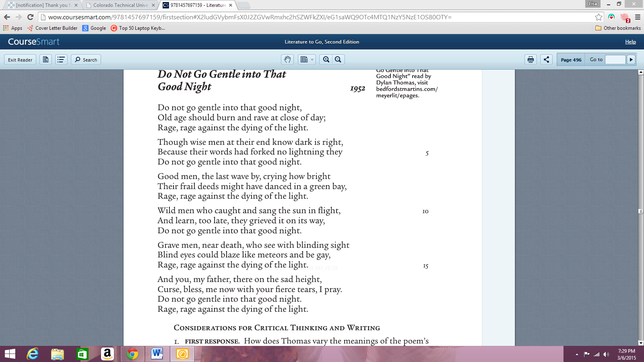Open the Amazon taskbar icon
Screen dimensions: 644x362
[107, 354]
